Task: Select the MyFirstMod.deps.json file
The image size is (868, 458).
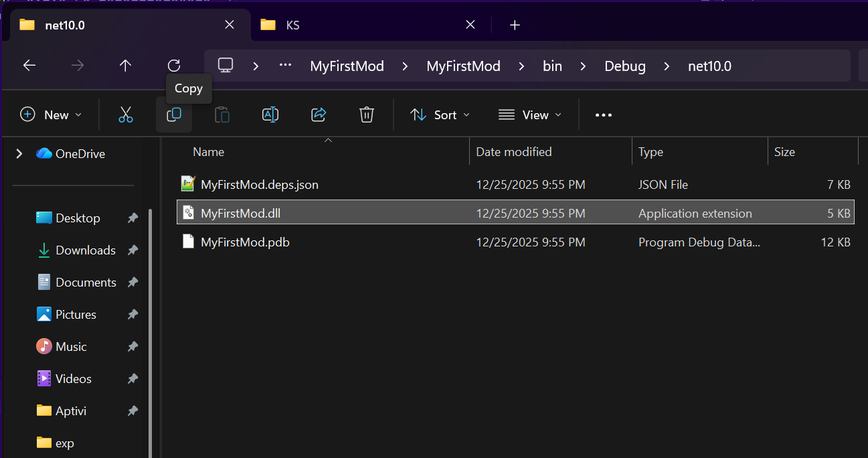Action: [x=259, y=185]
